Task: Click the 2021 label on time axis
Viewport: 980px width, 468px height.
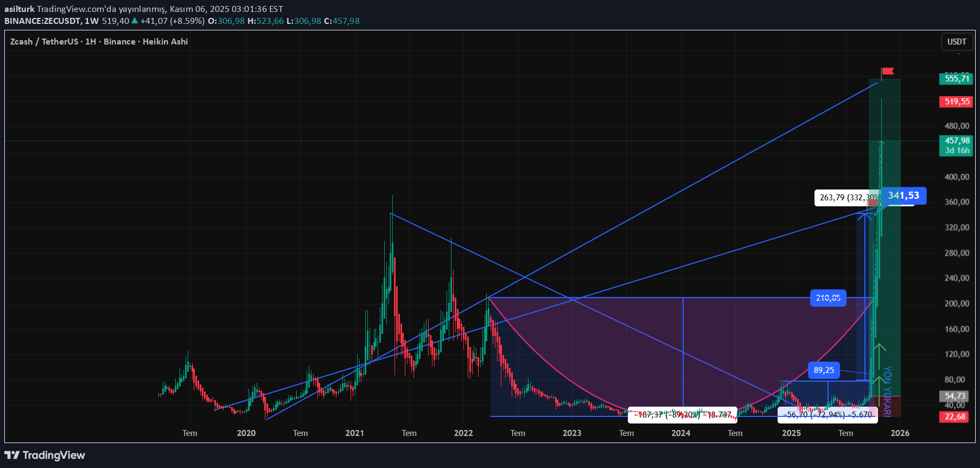Action: click(354, 433)
